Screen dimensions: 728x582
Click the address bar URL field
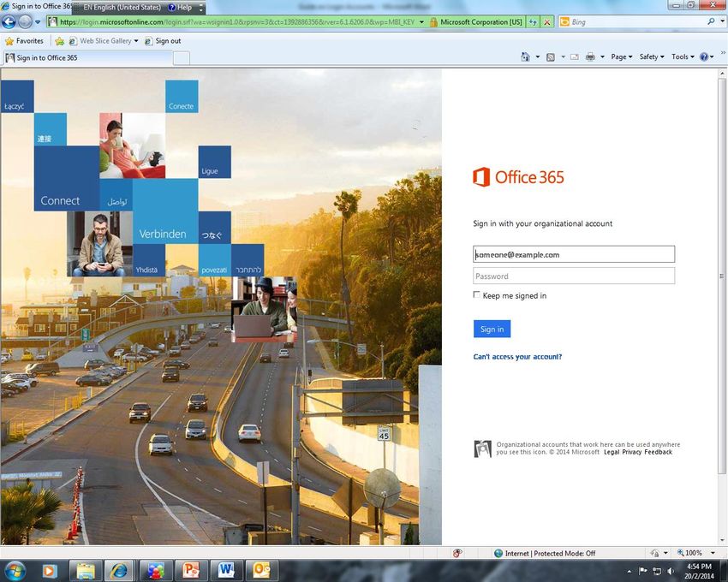pyautogui.click(x=236, y=21)
